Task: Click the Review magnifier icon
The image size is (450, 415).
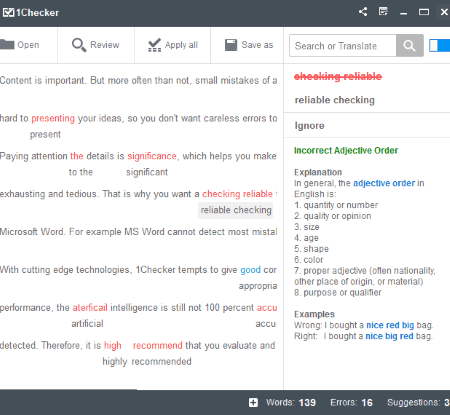Action: pos(79,45)
